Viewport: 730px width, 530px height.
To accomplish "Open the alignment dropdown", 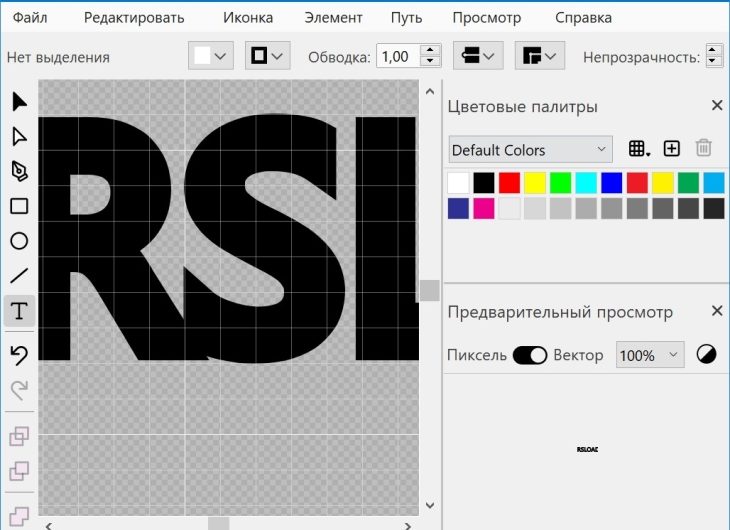I will coord(478,56).
